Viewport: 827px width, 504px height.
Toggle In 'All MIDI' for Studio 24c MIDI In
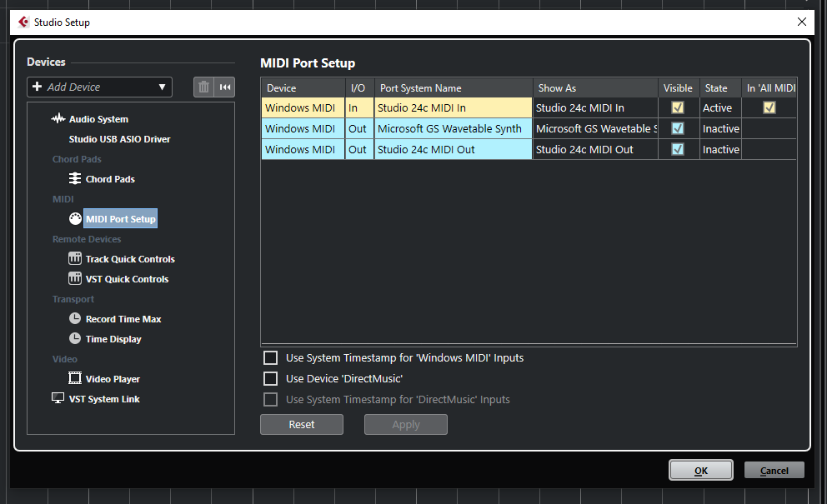pos(769,107)
